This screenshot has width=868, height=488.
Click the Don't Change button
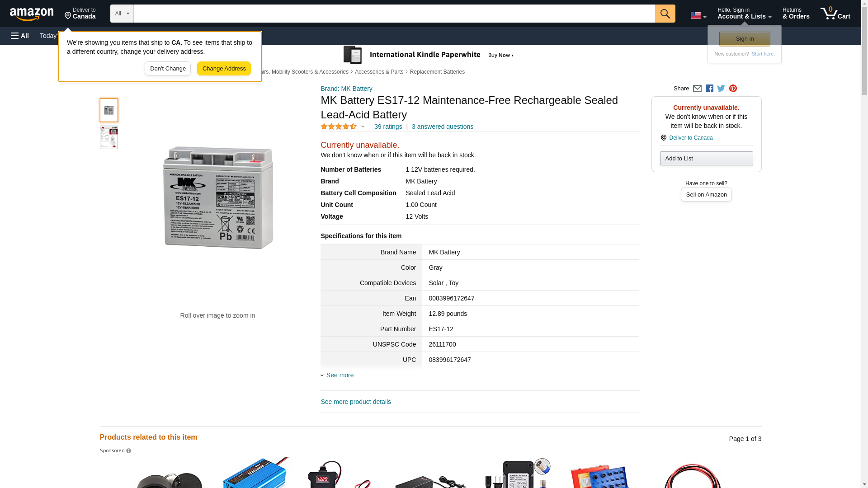click(x=168, y=69)
